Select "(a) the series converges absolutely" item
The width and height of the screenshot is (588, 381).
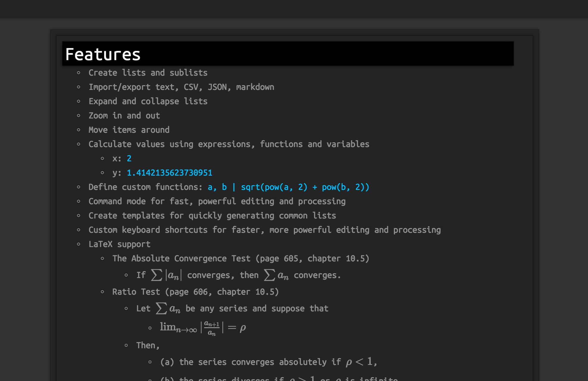point(268,362)
